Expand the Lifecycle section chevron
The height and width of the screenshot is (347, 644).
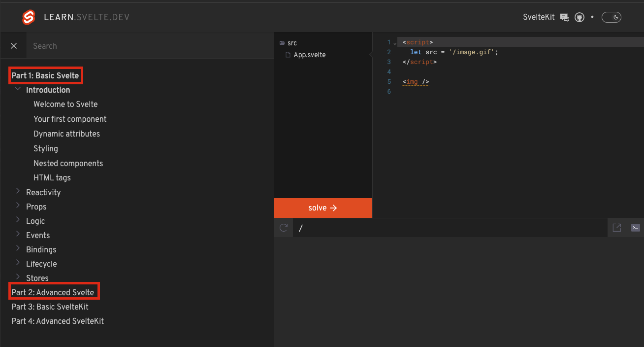coord(18,263)
